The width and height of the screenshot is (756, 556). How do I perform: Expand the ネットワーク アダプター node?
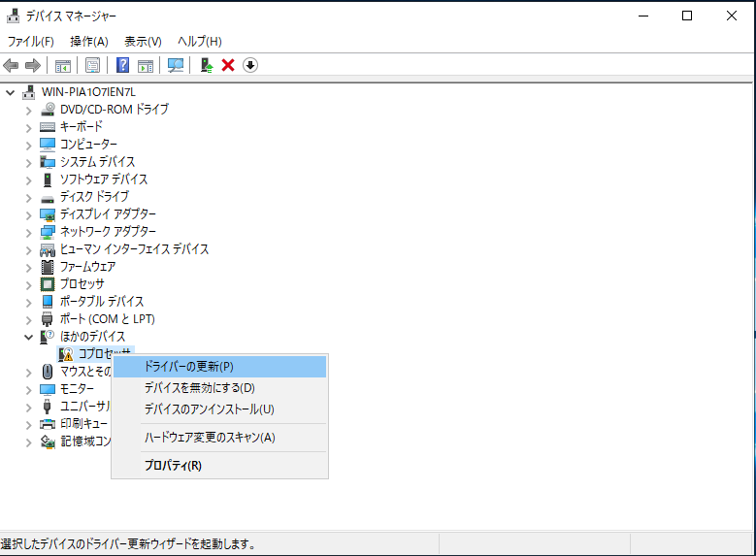click(28, 233)
